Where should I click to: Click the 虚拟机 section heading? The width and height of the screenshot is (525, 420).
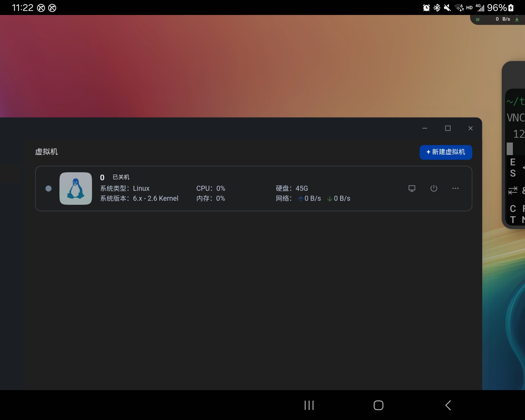coord(47,152)
